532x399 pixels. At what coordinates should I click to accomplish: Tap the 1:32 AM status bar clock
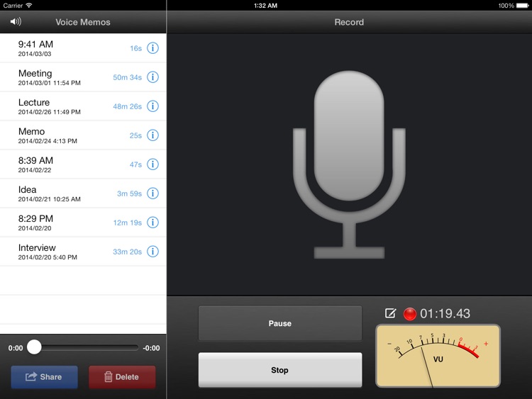[x=266, y=6]
